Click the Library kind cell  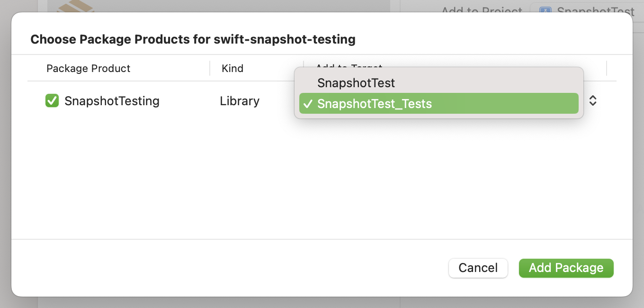(x=240, y=101)
